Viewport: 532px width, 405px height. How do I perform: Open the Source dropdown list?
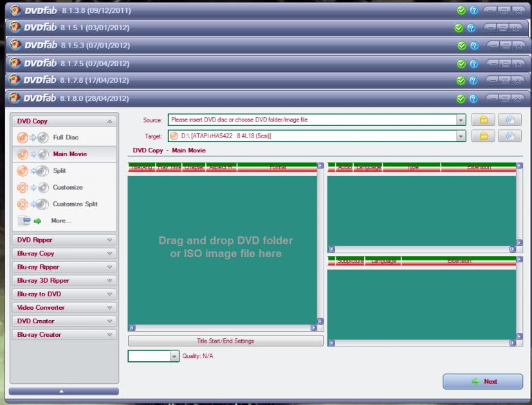(x=461, y=120)
